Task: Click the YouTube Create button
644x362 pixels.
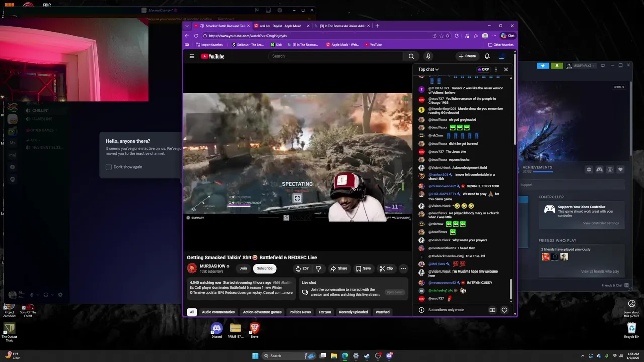Action: [467, 56]
